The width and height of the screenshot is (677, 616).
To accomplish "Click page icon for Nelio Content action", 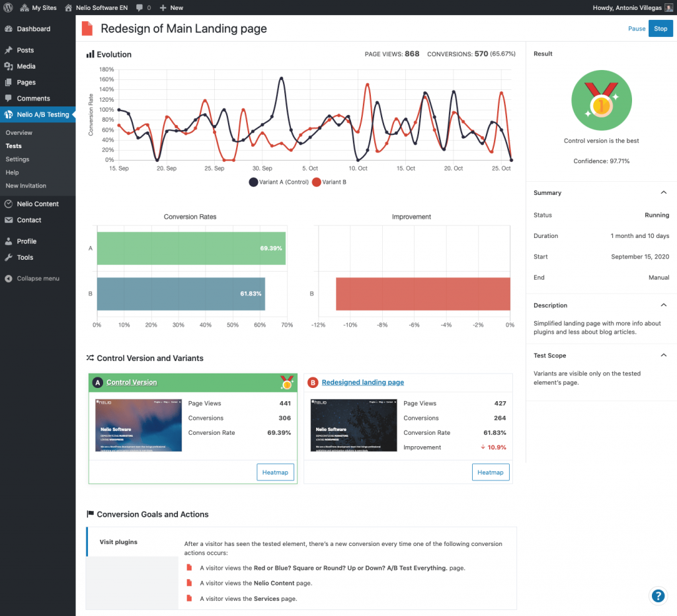I will pos(189,583).
